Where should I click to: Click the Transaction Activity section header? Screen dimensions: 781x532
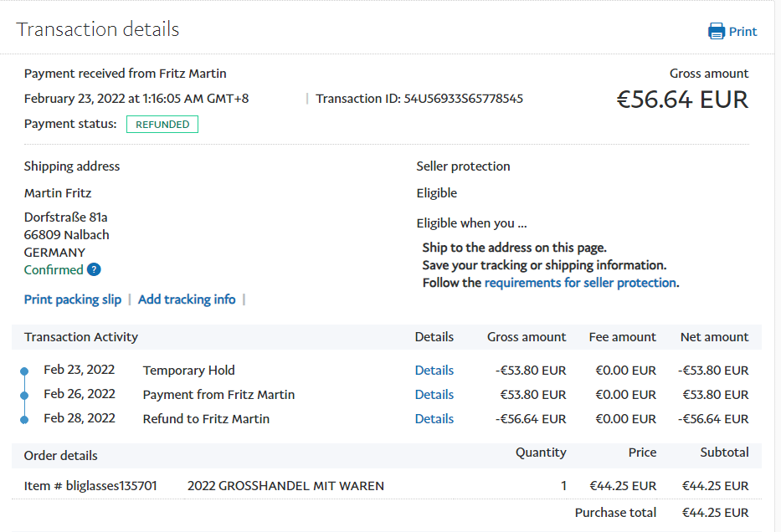pyautogui.click(x=81, y=337)
